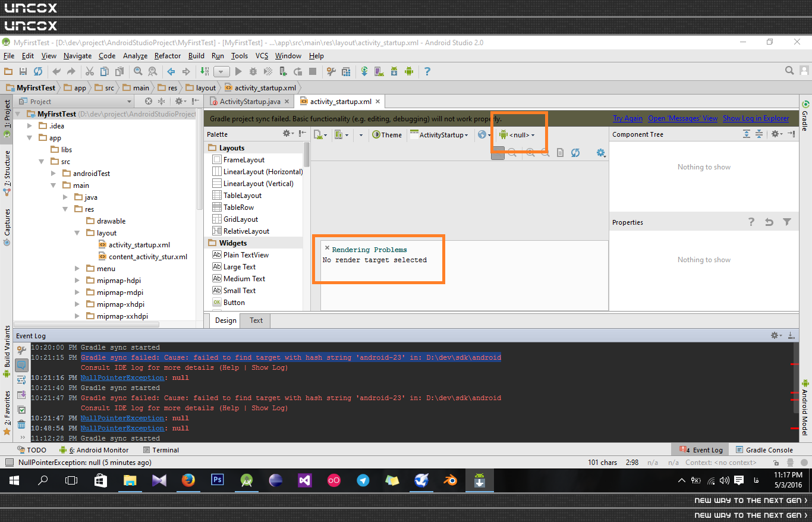Open Firefox from the taskbar

tap(188, 480)
